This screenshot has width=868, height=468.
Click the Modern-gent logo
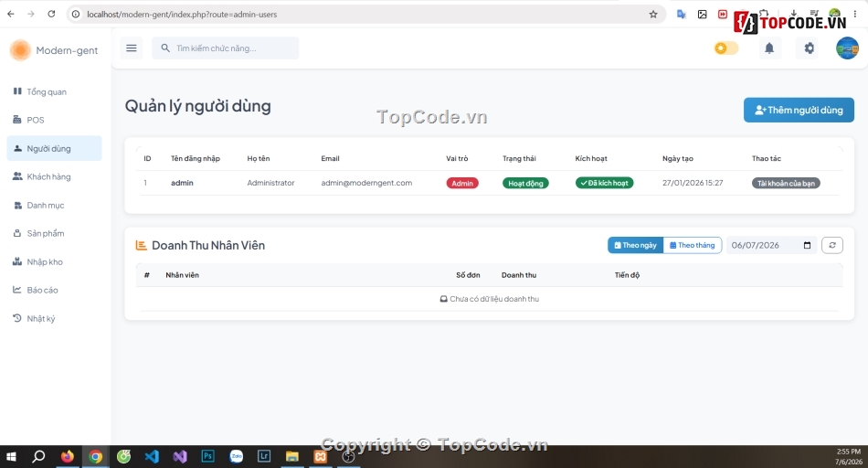[54, 50]
